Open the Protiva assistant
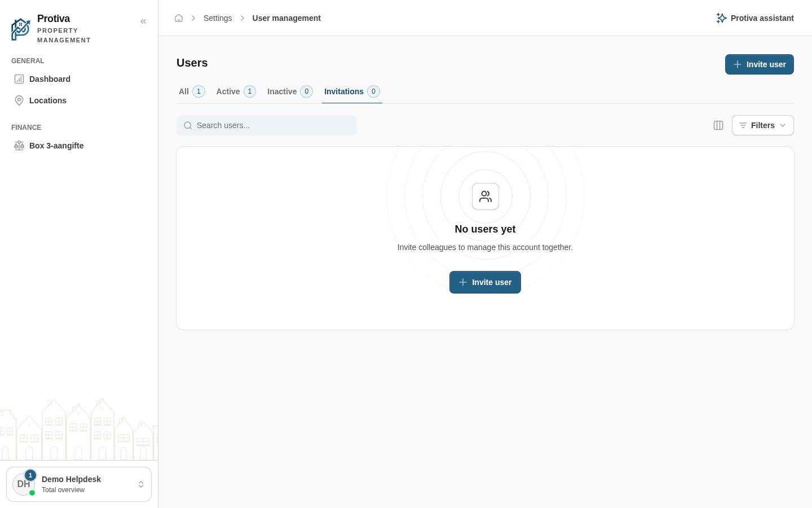This screenshot has height=508, width=812. 755,18
